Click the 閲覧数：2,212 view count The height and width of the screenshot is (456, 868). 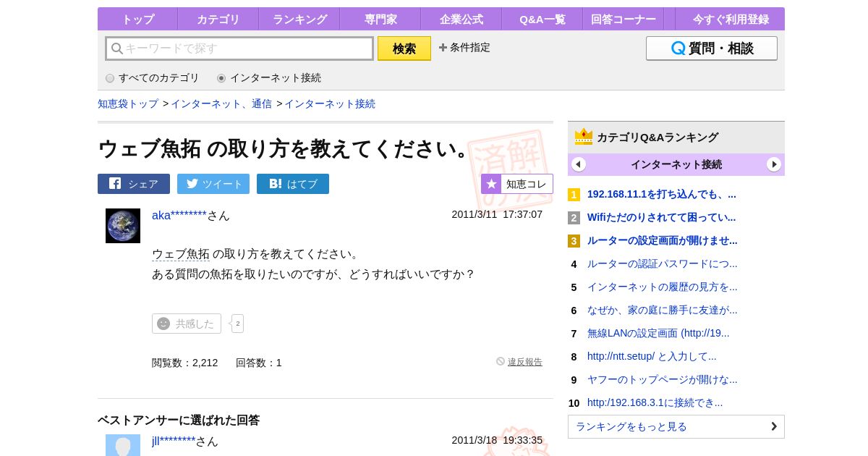click(x=184, y=363)
